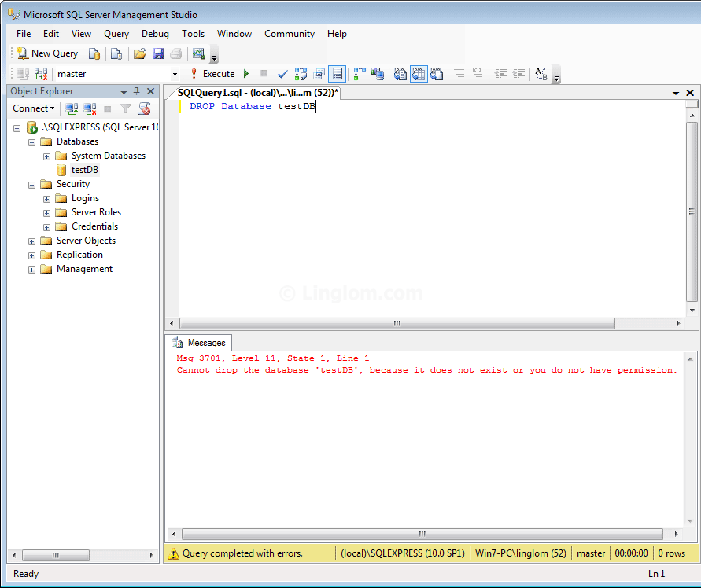Toggle Include Actual Execution Plan
Screen dimensions: 701x588
[360, 74]
